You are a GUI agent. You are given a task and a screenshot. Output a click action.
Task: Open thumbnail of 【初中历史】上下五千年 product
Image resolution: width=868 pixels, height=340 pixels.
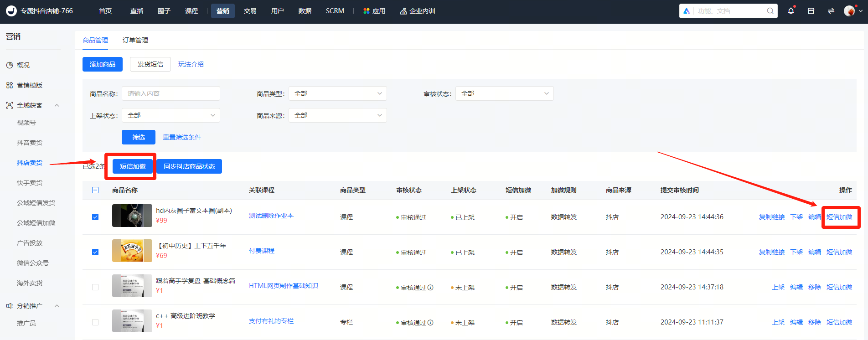[132, 251]
